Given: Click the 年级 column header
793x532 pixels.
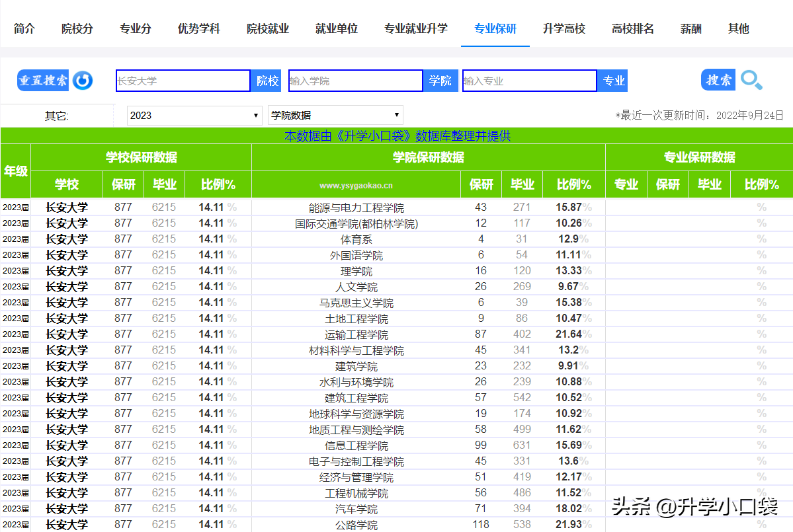Looking at the screenshot, I should (x=16, y=171).
